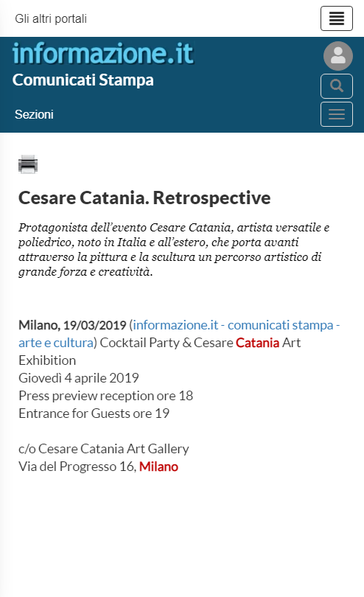Click the Milano, 19/03/2019 dateline

[72, 325]
